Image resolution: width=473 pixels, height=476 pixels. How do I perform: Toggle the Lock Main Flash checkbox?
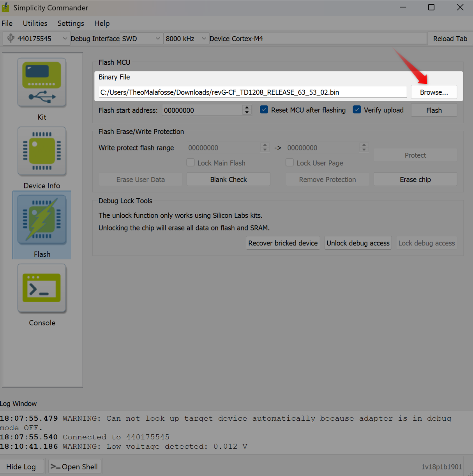(191, 163)
